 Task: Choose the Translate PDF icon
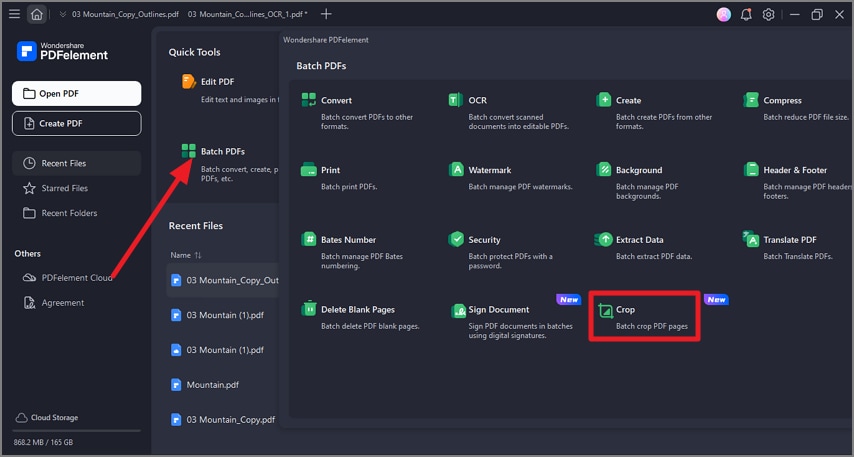[x=751, y=239]
